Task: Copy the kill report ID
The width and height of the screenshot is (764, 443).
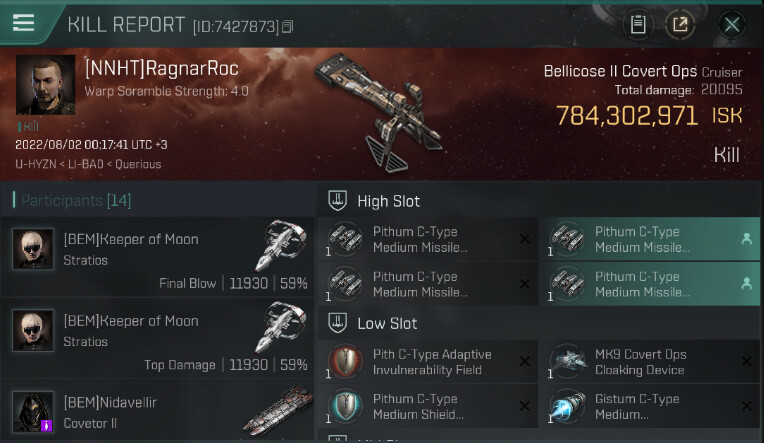Action: click(x=287, y=26)
